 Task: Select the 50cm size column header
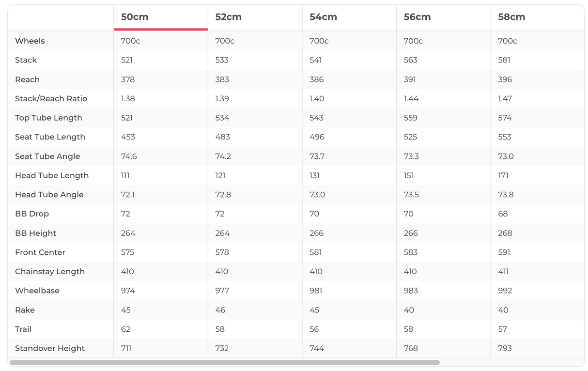pos(135,17)
